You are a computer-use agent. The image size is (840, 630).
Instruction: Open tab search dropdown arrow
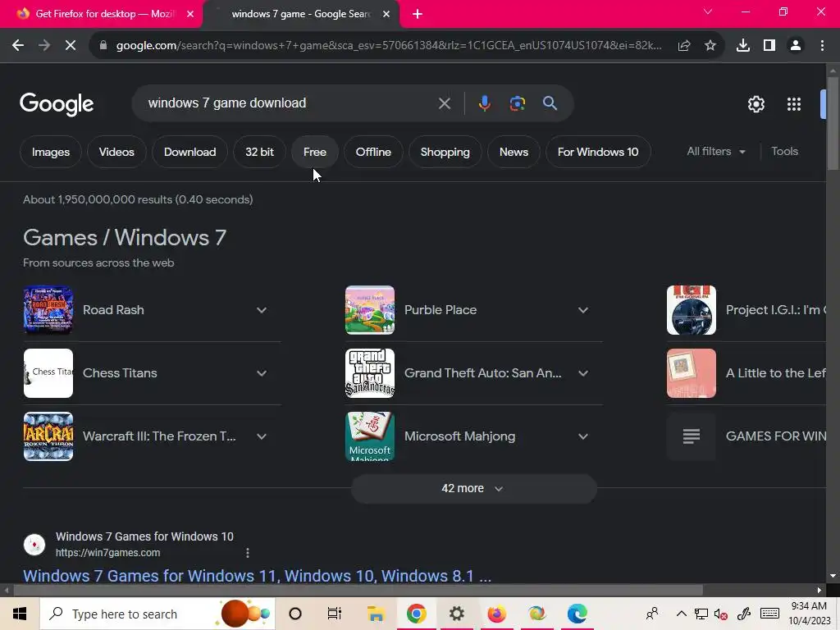(x=708, y=11)
